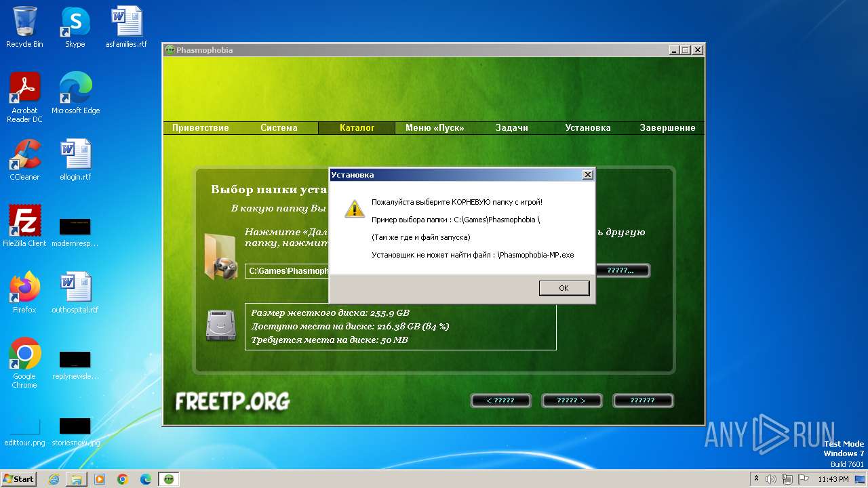Open the Задачи installer step
The width and height of the screenshot is (868, 488).
(x=511, y=127)
